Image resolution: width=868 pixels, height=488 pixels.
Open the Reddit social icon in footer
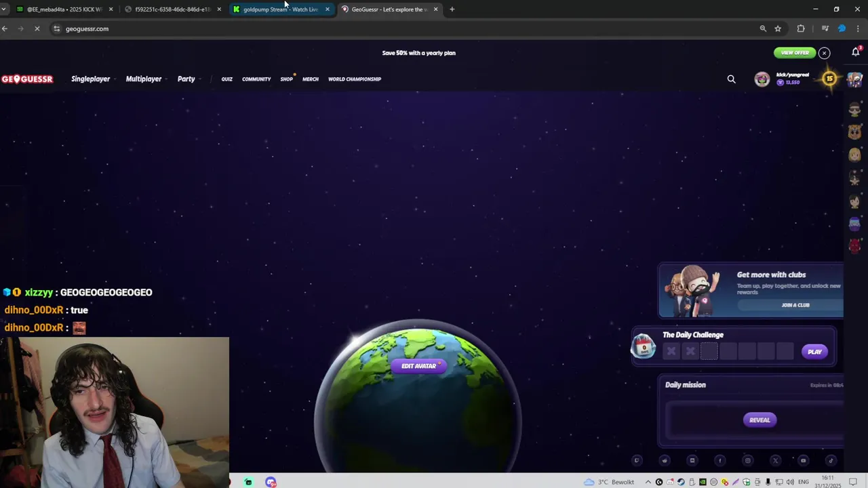coord(665,461)
